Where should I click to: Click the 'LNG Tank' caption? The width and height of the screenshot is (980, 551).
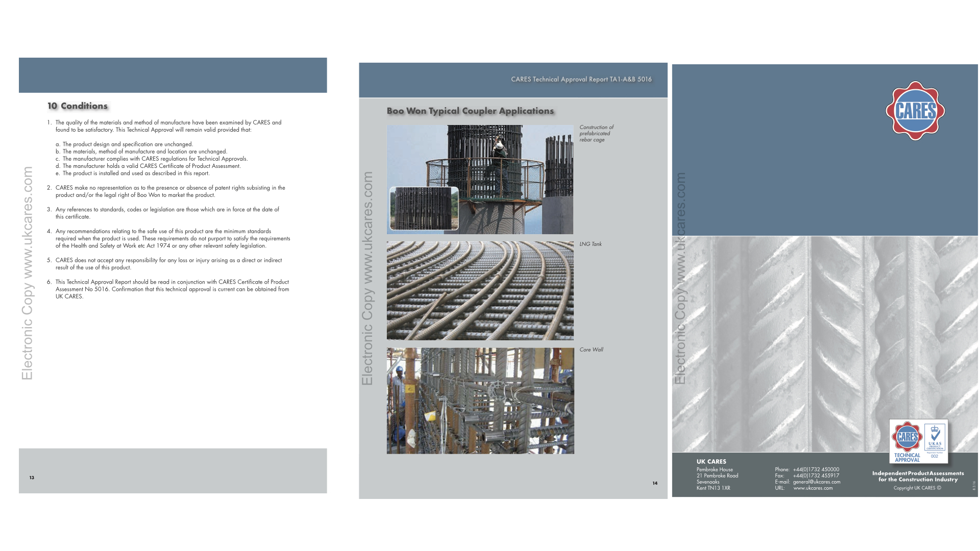click(591, 244)
